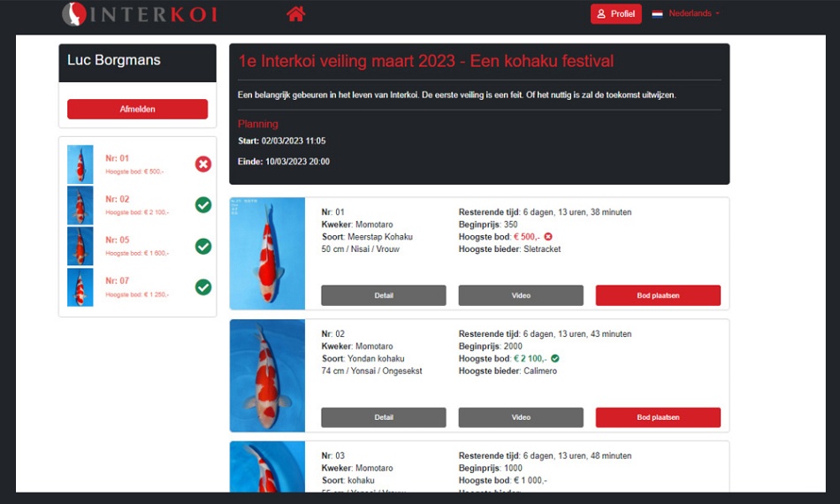Open the Profiel button

(616, 14)
